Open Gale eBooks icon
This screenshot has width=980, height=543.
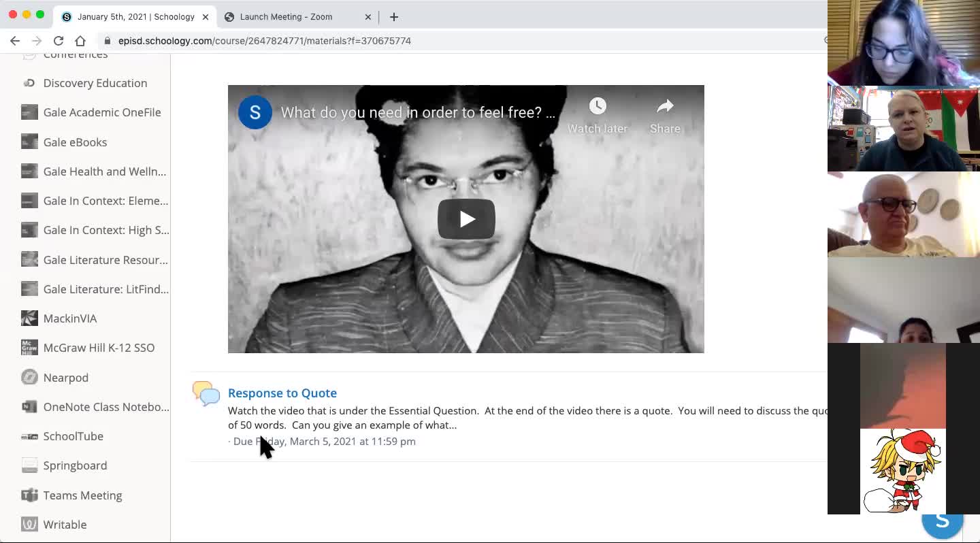(x=29, y=142)
